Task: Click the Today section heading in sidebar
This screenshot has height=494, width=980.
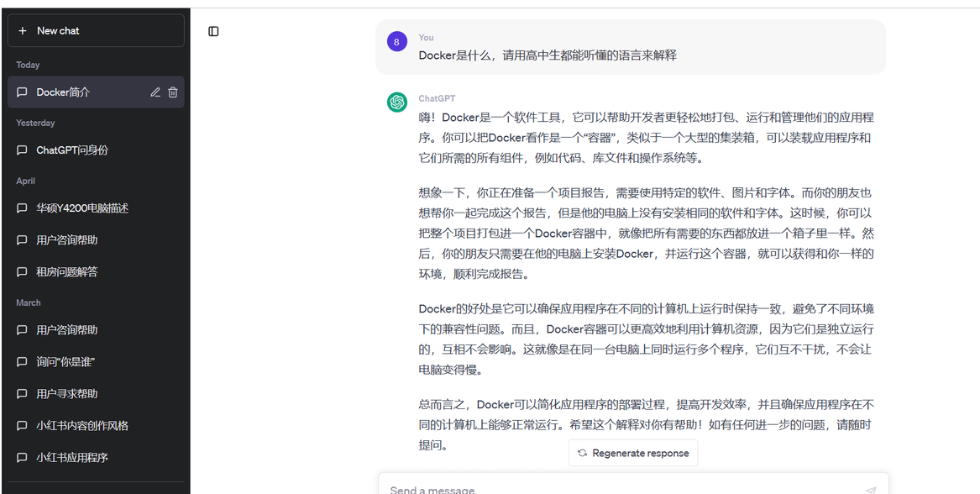Action: [x=28, y=65]
